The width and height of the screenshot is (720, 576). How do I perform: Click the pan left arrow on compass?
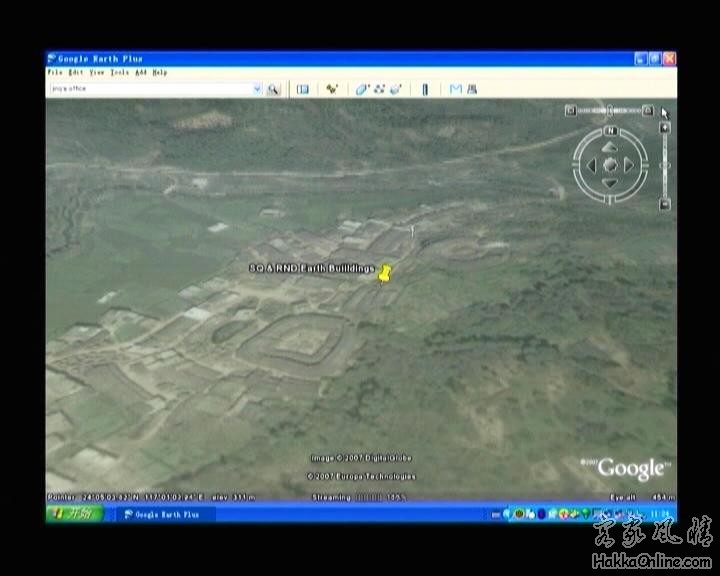(591, 165)
